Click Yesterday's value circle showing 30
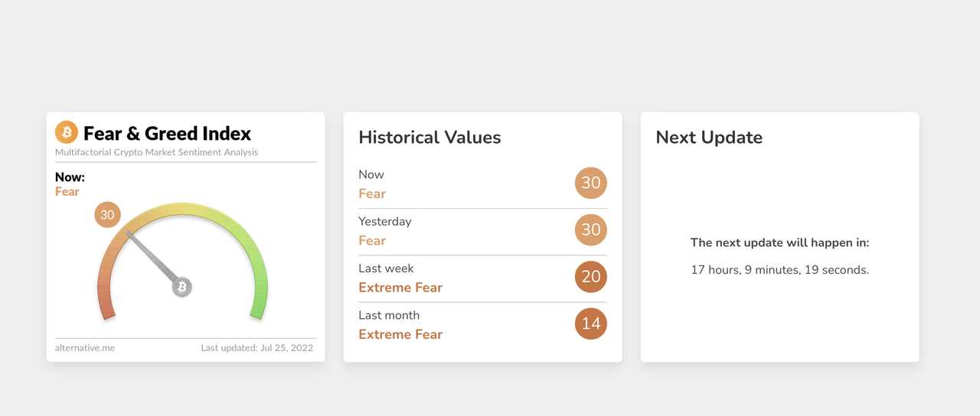 click(x=590, y=229)
